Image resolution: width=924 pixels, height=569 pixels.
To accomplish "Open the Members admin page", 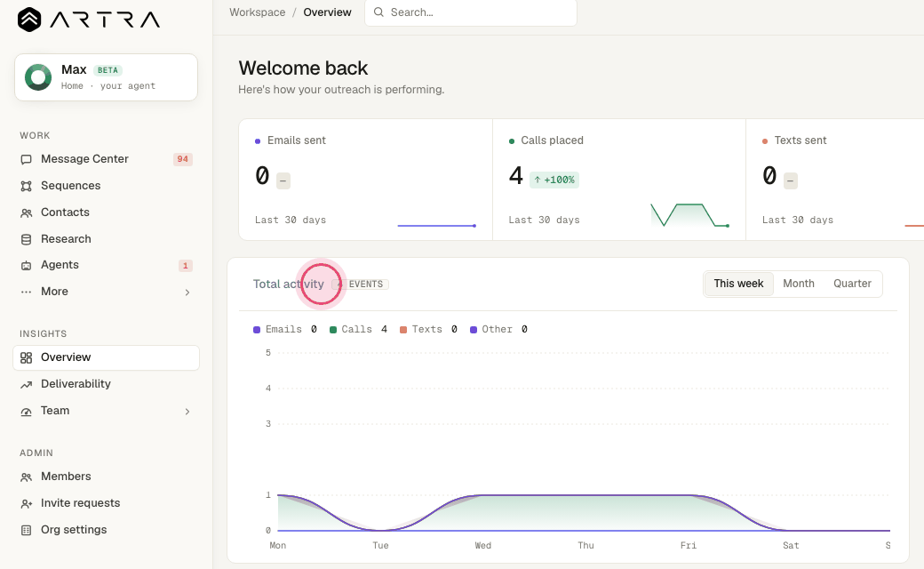I will [x=106, y=477].
